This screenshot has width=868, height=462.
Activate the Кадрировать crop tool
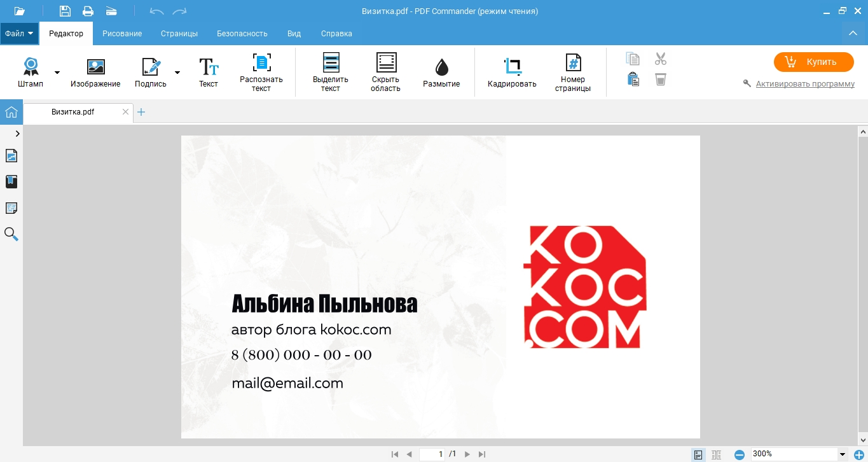point(512,73)
